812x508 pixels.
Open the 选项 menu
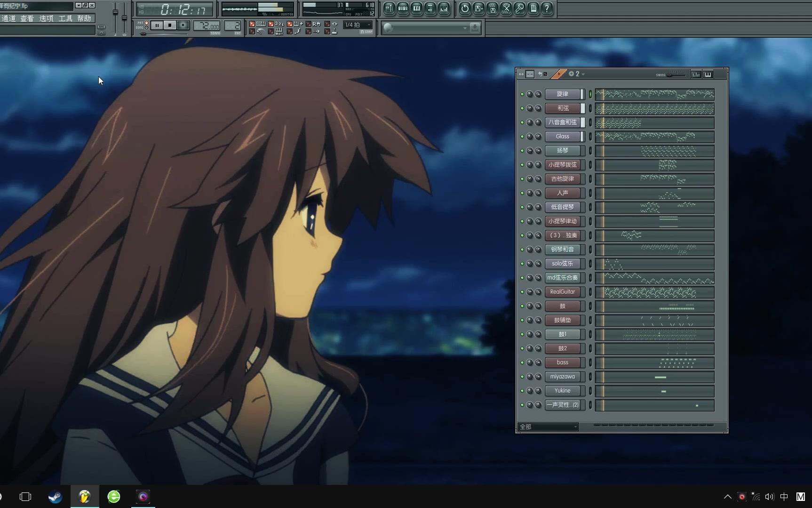click(x=46, y=18)
